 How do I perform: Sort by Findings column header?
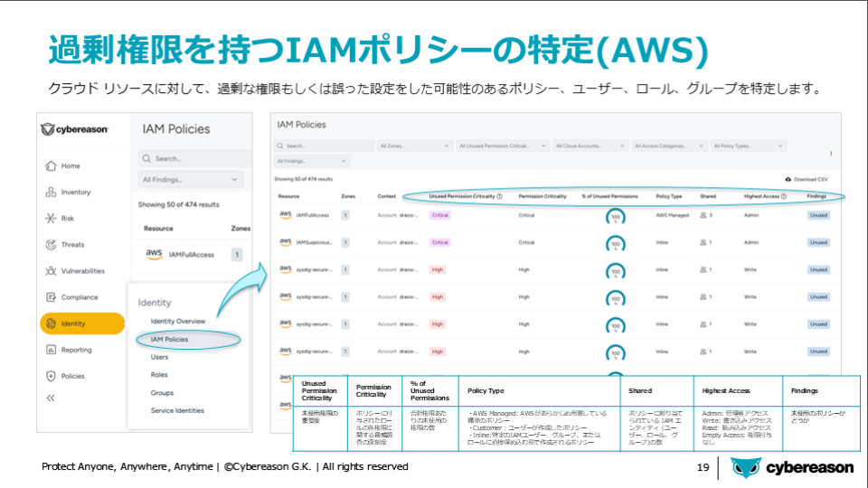pyautogui.click(x=816, y=196)
